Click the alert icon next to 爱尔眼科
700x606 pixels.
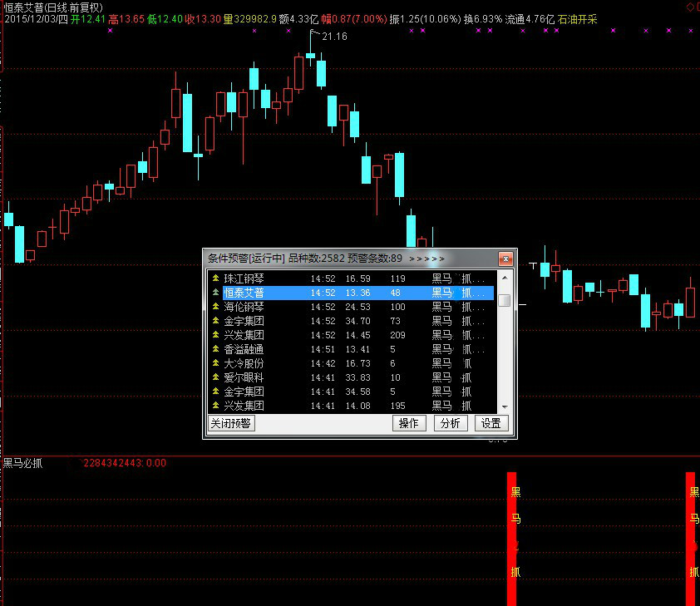(x=215, y=377)
